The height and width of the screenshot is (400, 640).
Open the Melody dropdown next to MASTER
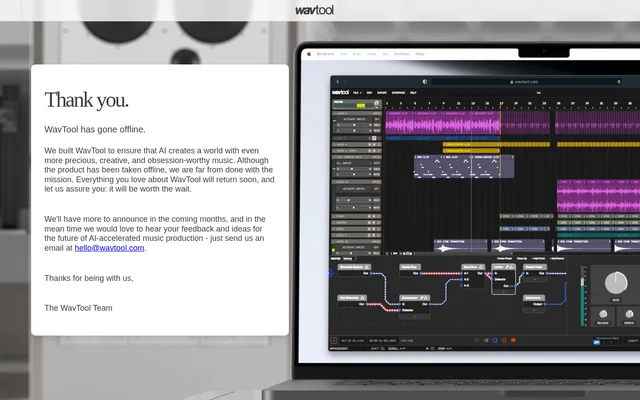[349, 258]
